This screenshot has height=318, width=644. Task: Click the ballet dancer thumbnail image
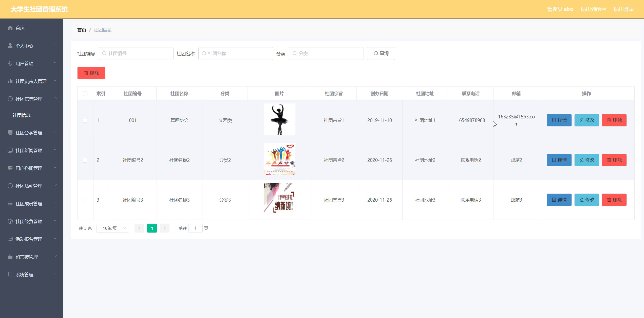279,119
